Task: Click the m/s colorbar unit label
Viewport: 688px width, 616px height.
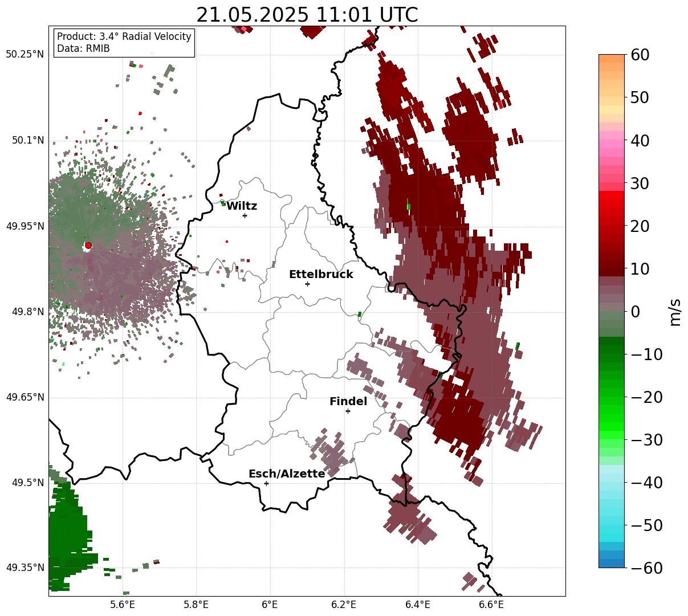Action: click(675, 312)
